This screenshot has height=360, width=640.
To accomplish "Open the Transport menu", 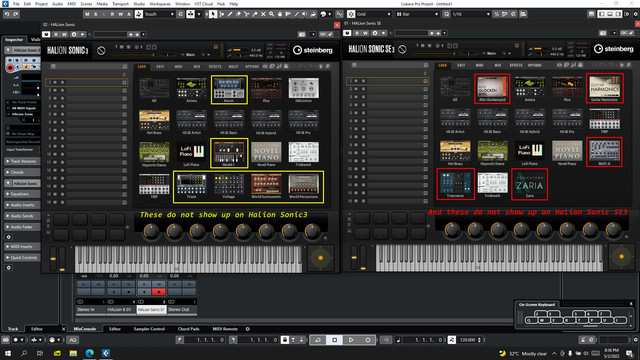I will click(x=120, y=4).
